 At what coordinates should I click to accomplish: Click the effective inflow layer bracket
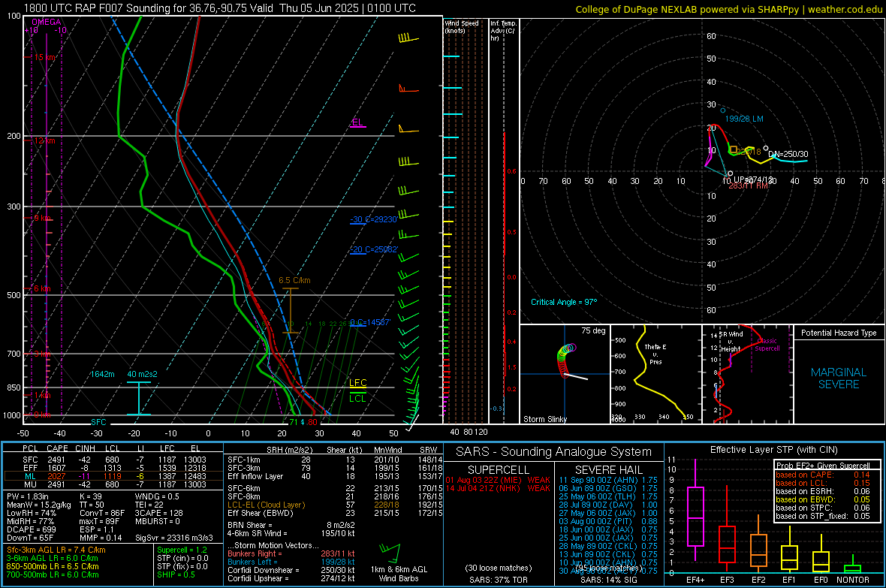138,399
